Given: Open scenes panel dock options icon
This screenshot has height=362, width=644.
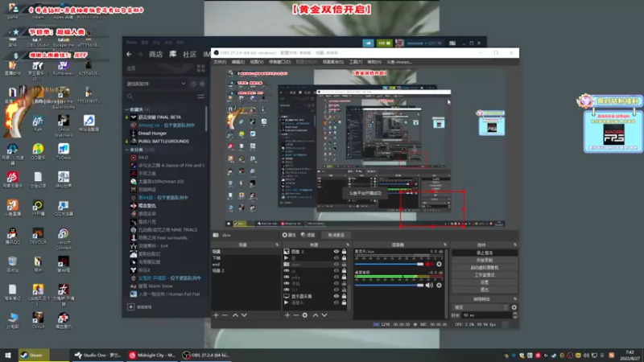Looking at the screenshot, I should pyautogui.click(x=277, y=245).
